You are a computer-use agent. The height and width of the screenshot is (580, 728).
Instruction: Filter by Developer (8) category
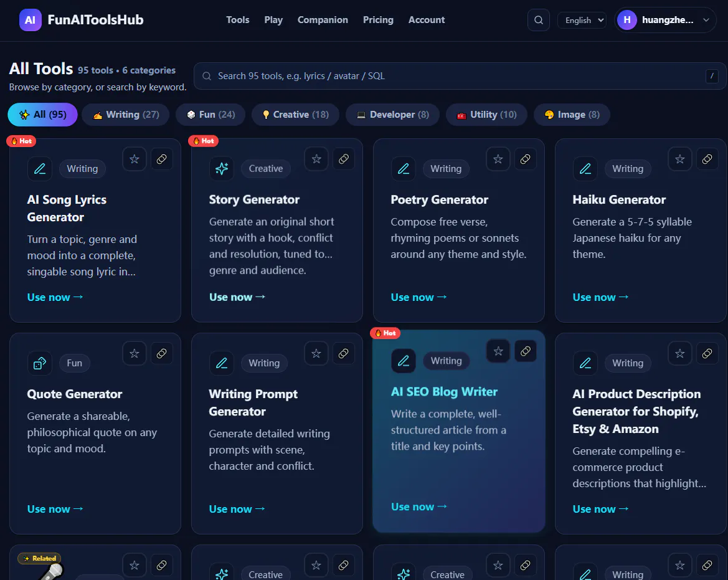click(x=392, y=115)
